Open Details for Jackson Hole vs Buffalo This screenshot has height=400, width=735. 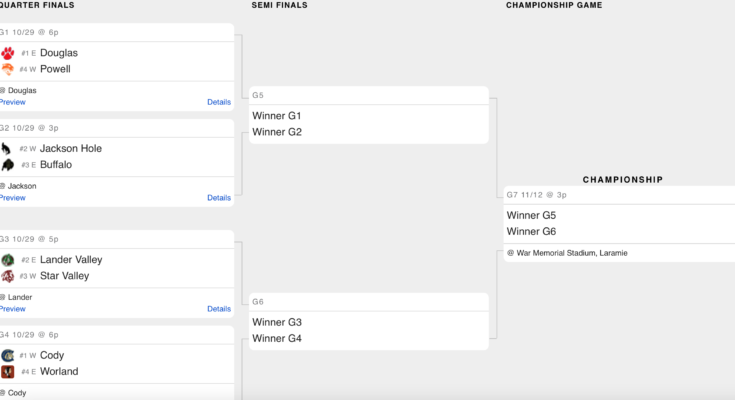(x=219, y=198)
